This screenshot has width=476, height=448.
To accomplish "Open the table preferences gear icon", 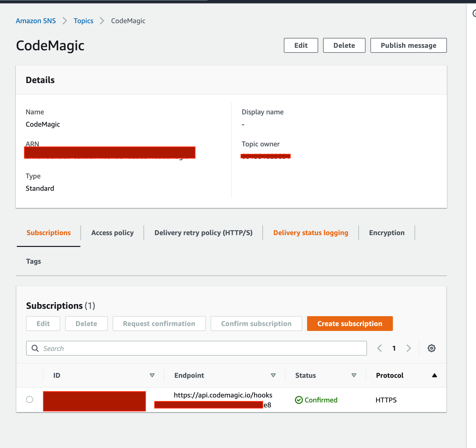I will (x=431, y=348).
